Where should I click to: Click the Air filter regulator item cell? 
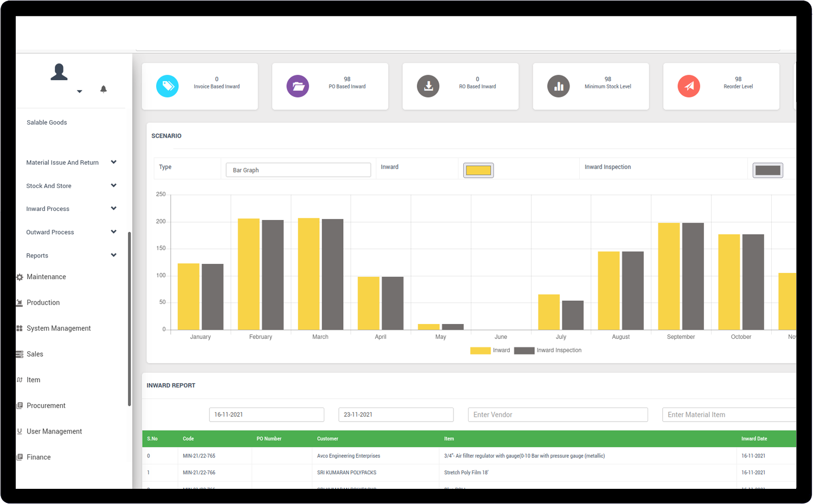pyautogui.click(x=524, y=456)
